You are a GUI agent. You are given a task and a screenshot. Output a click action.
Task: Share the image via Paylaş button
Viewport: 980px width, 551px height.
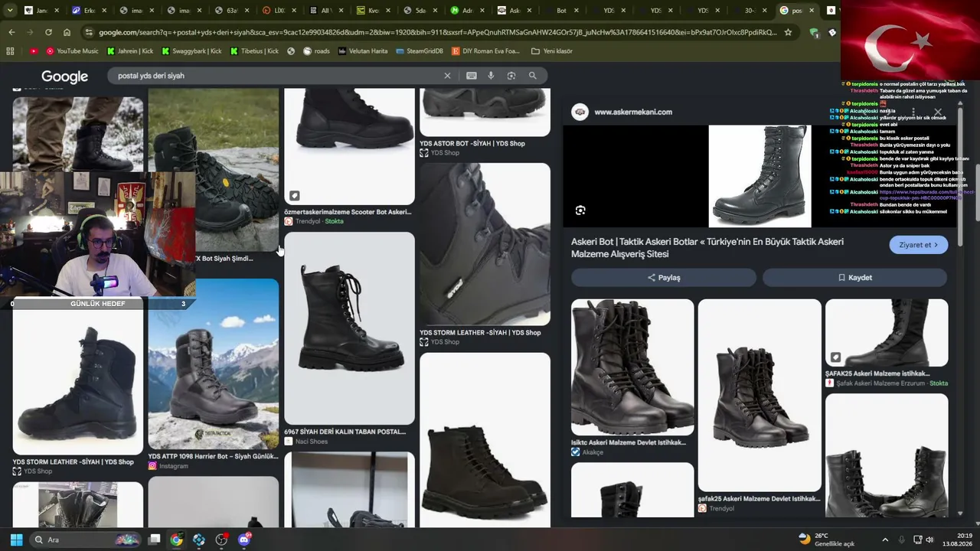664,278
